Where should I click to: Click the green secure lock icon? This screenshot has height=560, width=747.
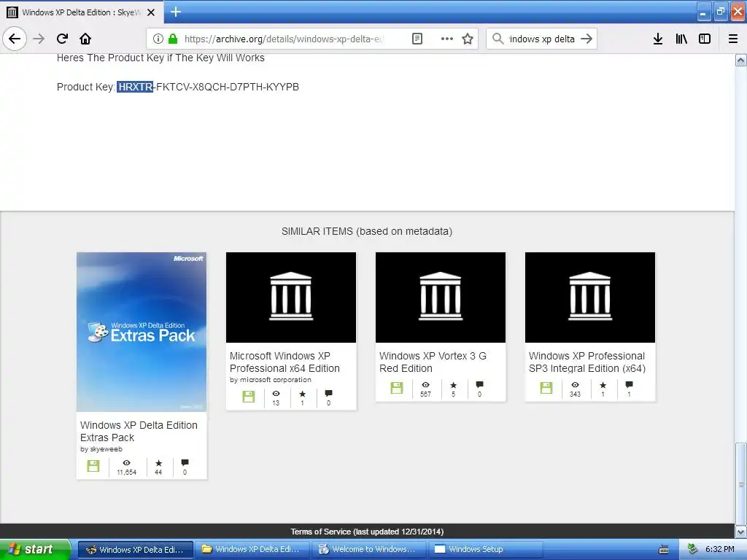pos(173,39)
